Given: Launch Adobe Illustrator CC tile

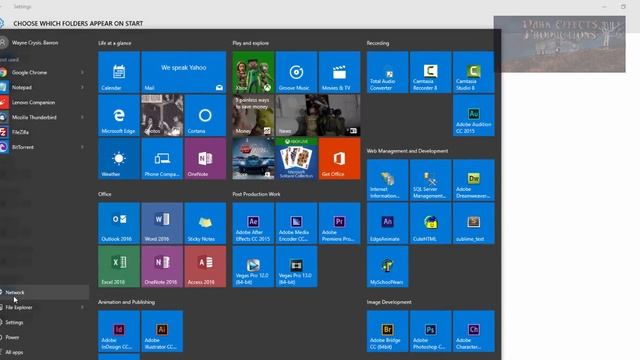Looking at the screenshot, I should (162, 331).
